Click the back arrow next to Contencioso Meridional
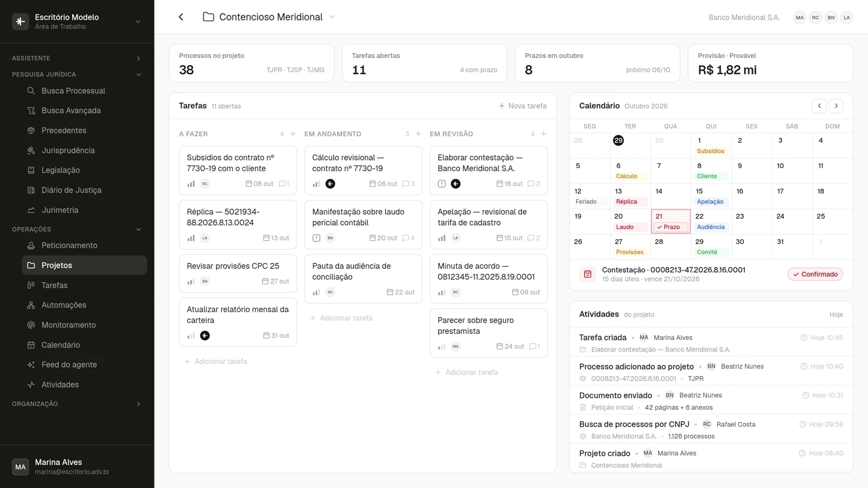Viewport: 868px width, 488px height. click(181, 17)
